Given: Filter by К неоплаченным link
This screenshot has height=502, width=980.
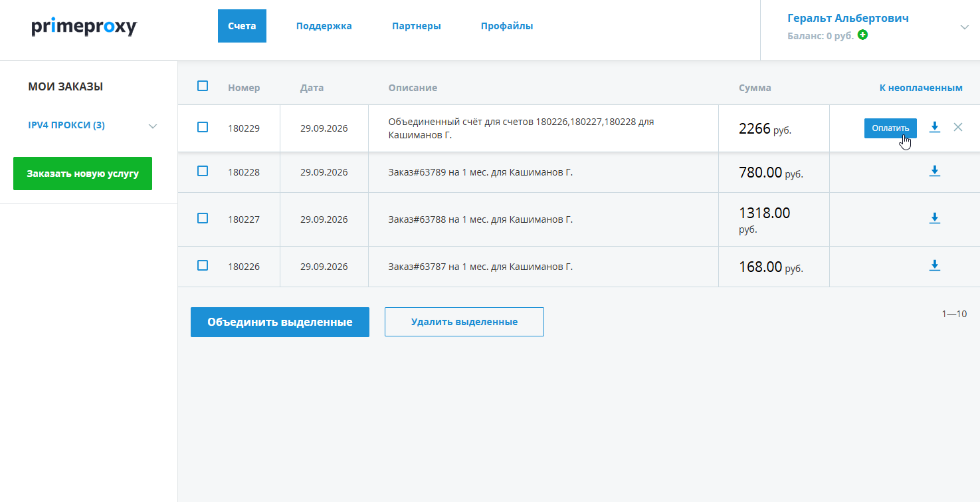Looking at the screenshot, I should click(921, 88).
